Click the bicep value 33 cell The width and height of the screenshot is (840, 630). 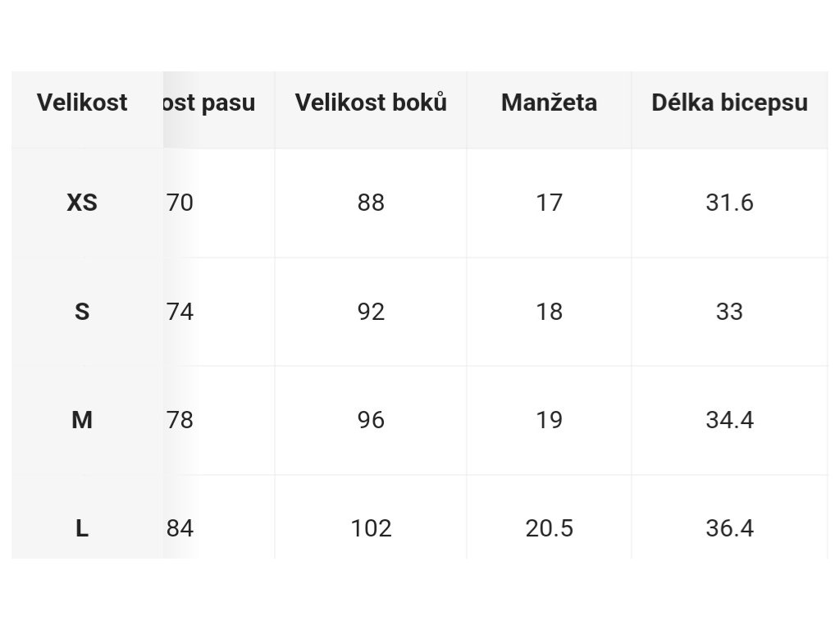tap(729, 312)
